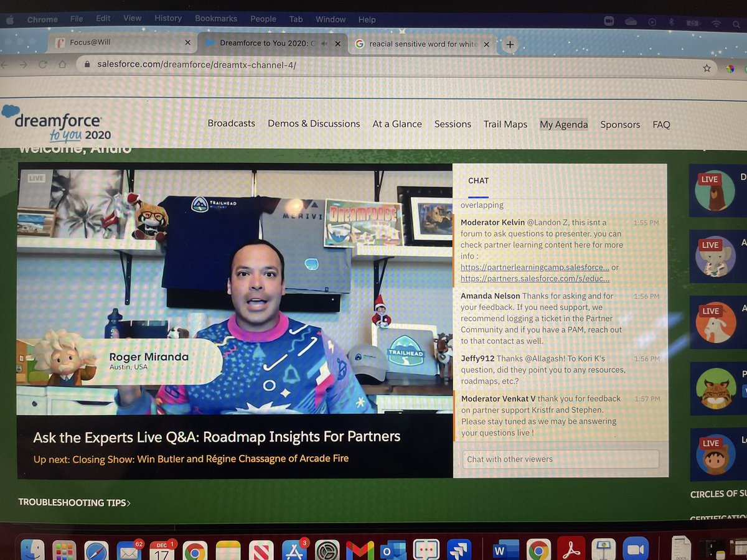
Task: Open the File menu
Action: pyautogui.click(x=77, y=19)
